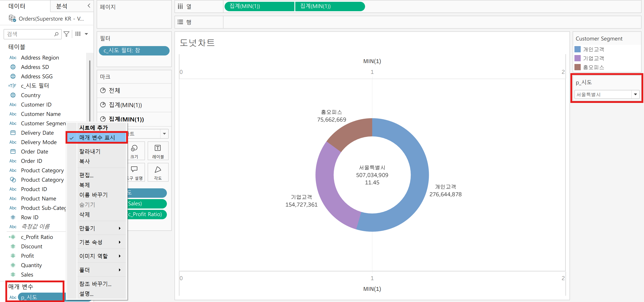This screenshot has height=302, width=644.
Task: Click the Orders data source icon
Action: click(x=12, y=19)
